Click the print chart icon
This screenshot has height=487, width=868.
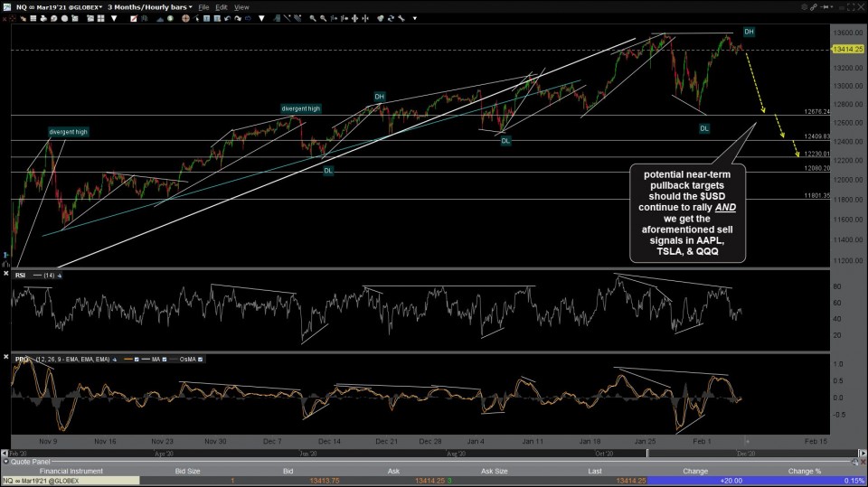point(43,18)
